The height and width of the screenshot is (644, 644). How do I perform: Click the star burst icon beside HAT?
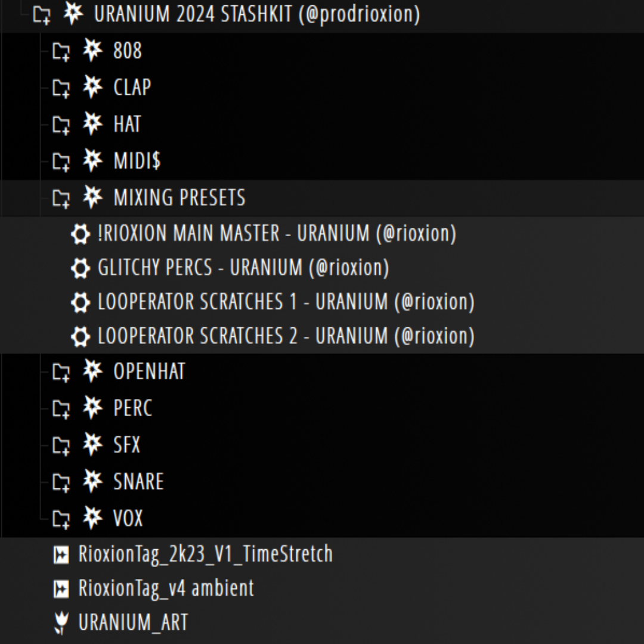click(92, 123)
